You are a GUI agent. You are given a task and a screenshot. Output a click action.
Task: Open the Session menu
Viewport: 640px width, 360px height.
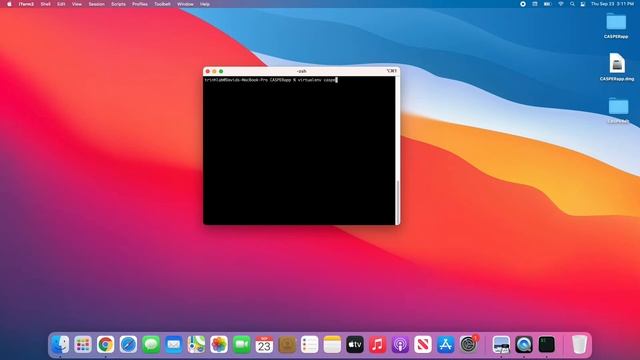tap(97, 4)
